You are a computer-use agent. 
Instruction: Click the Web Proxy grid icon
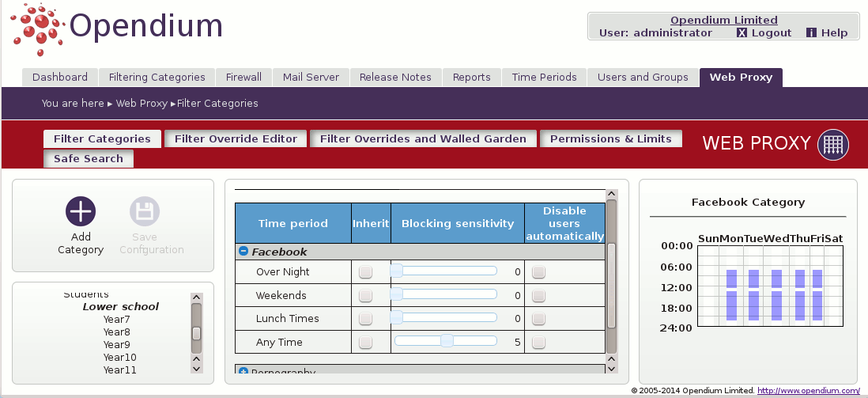click(832, 145)
